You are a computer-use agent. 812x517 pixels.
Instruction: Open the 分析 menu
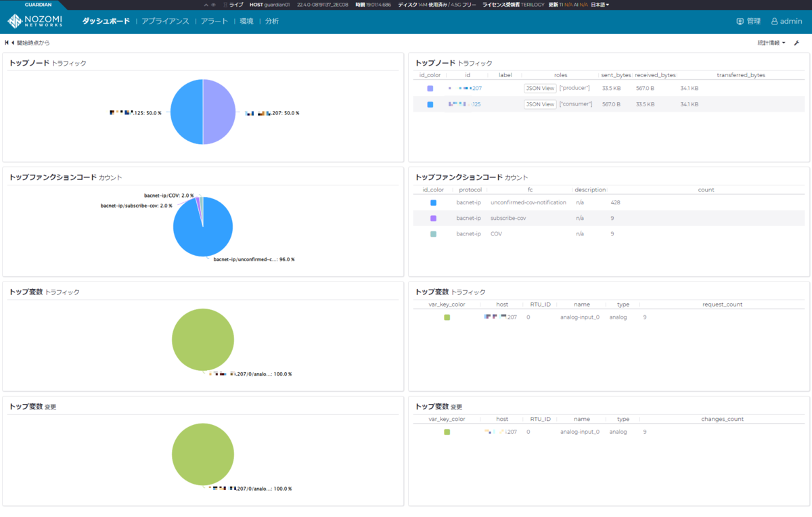click(x=272, y=21)
